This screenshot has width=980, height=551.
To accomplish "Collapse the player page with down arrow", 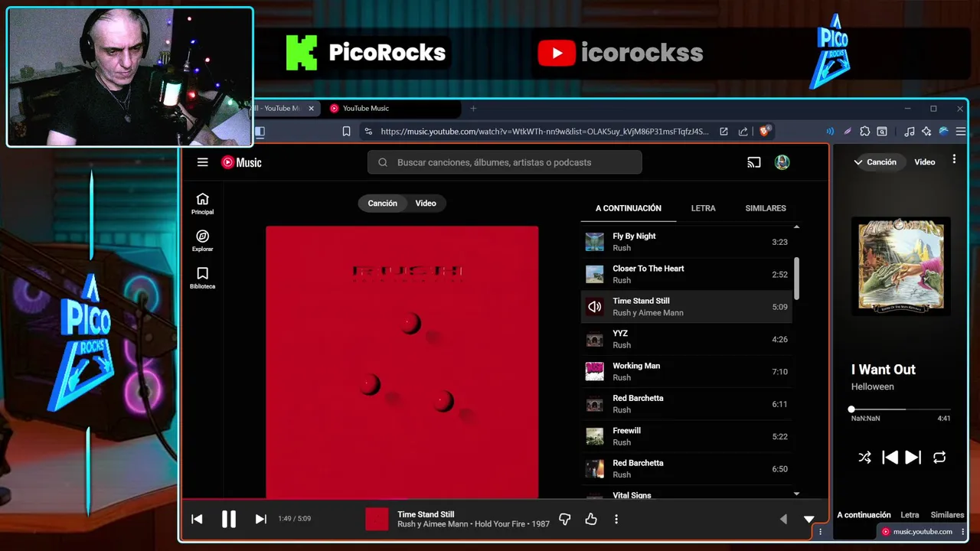I will click(809, 519).
